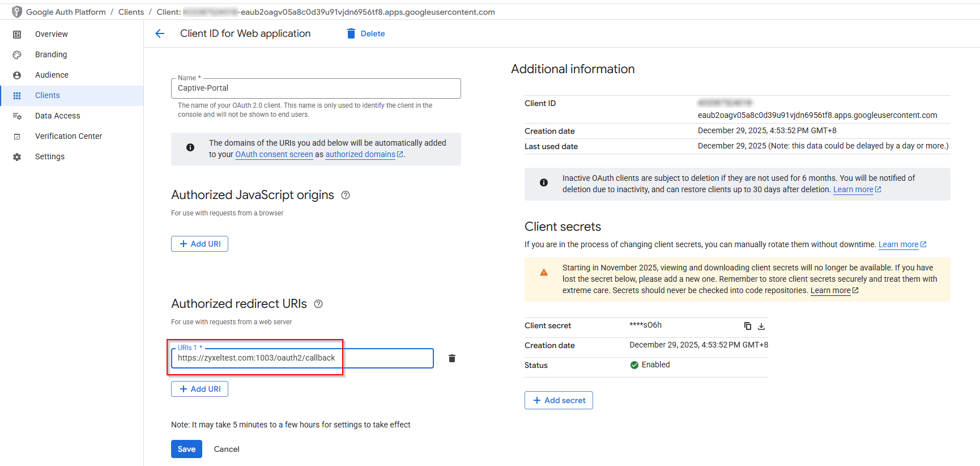The width and height of the screenshot is (980, 466).
Task: Click the info icon in the authorized domains notice
Action: tap(190, 147)
